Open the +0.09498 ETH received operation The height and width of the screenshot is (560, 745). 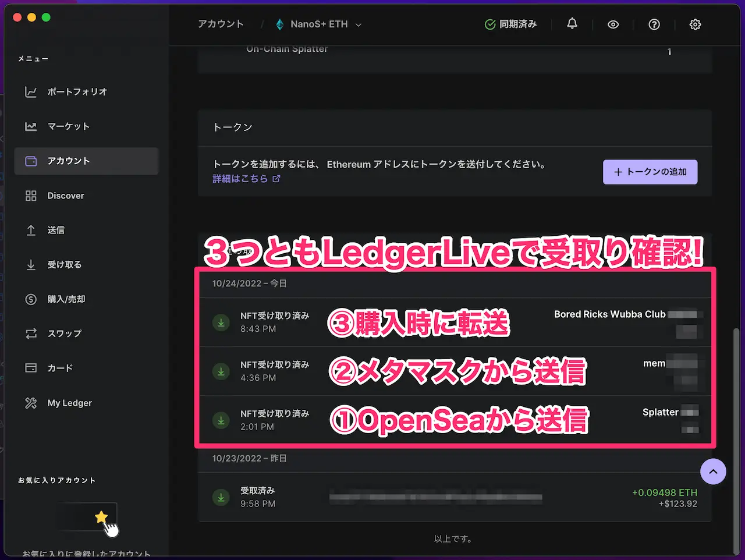pos(455,497)
